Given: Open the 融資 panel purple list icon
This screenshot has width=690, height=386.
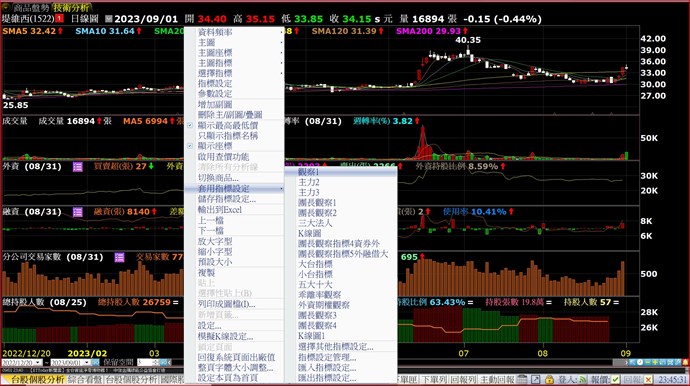Looking at the screenshot, I should [x=77, y=212].
